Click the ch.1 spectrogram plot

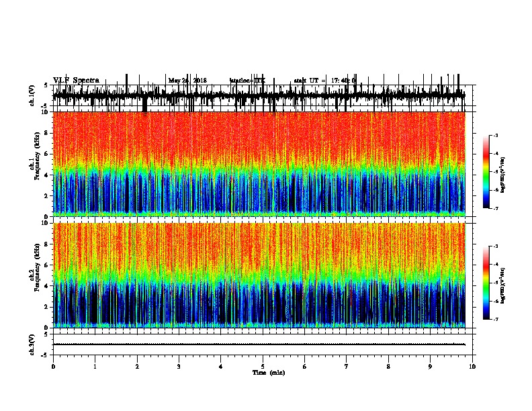tap(259, 164)
